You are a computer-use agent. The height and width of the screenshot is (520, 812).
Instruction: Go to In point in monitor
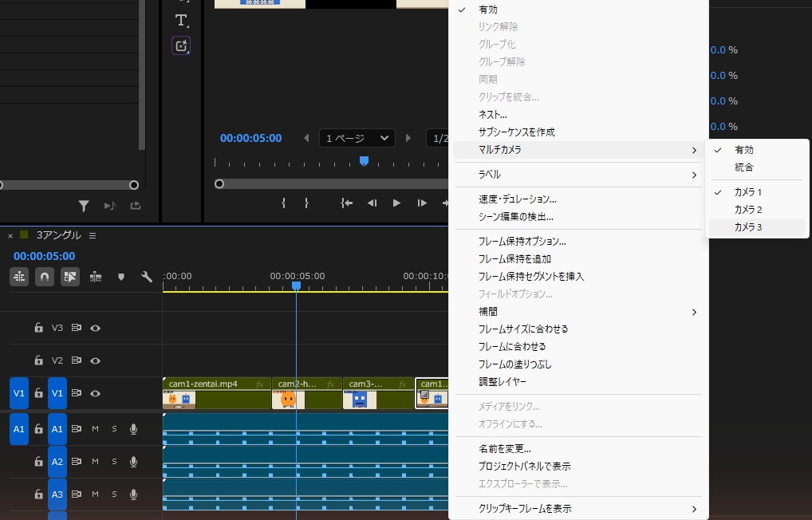click(346, 203)
